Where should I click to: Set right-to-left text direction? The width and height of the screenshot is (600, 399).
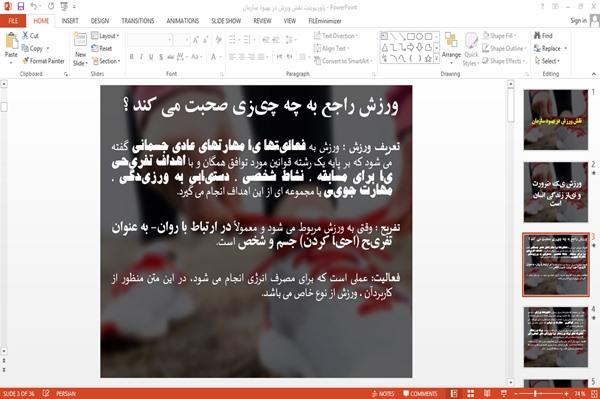pos(289,57)
